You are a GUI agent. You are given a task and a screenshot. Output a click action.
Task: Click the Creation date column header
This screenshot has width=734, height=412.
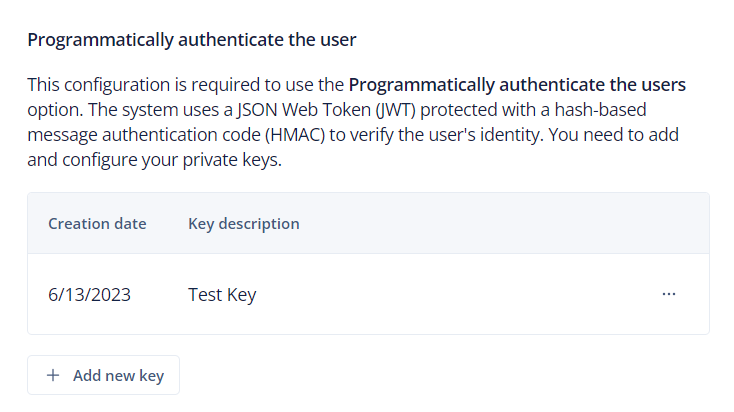pyautogui.click(x=97, y=223)
